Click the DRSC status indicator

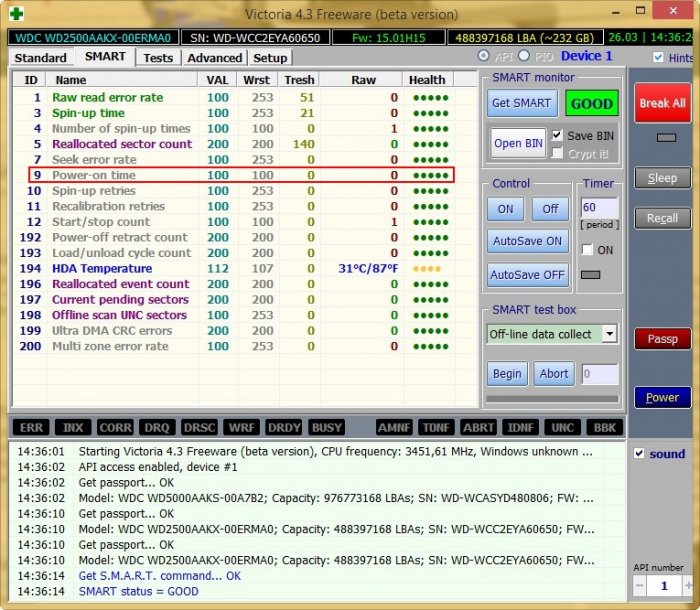200,427
